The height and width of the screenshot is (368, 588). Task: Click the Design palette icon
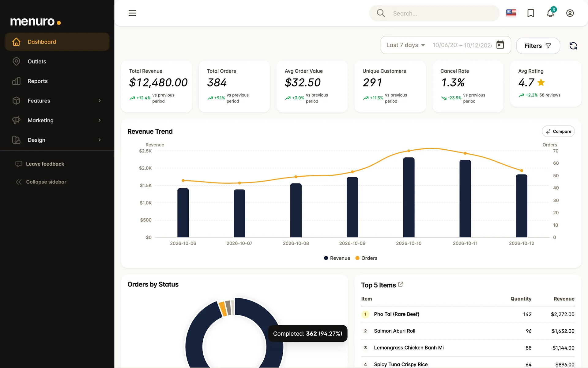coord(16,140)
